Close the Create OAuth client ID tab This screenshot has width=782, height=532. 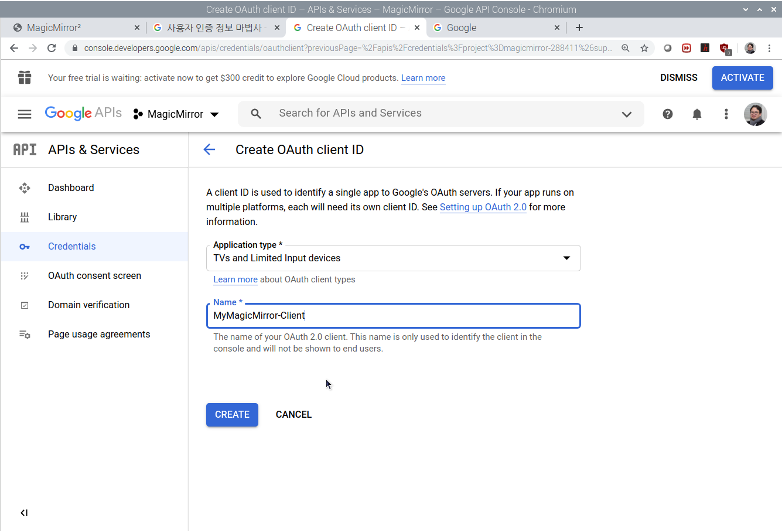pyautogui.click(x=417, y=28)
